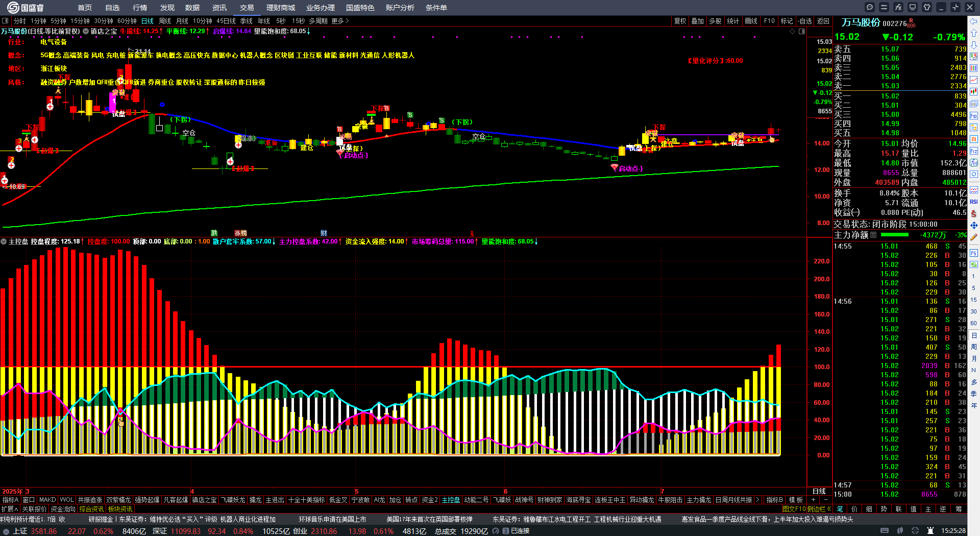The image size is (980, 536).
Task: Expand the 更多 periods dropdown
Action: click(x=340, y=21)
